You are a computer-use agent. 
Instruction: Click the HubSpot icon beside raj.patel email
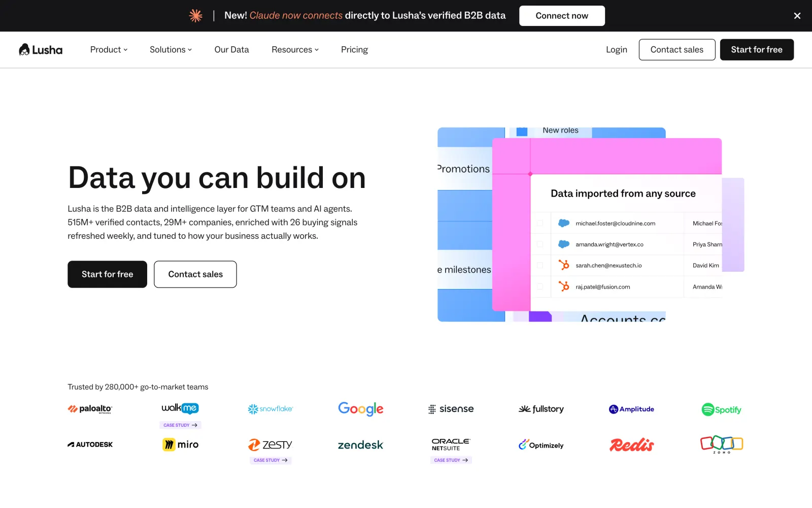[564, 287]
